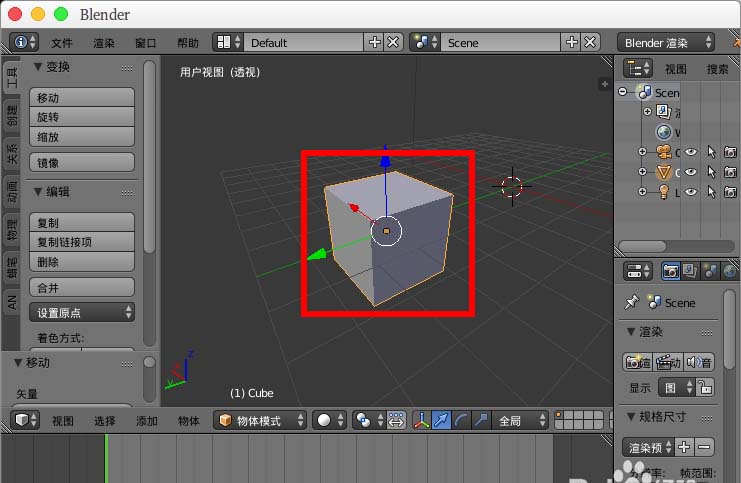Open the 设置原点 dropdown

82,312
